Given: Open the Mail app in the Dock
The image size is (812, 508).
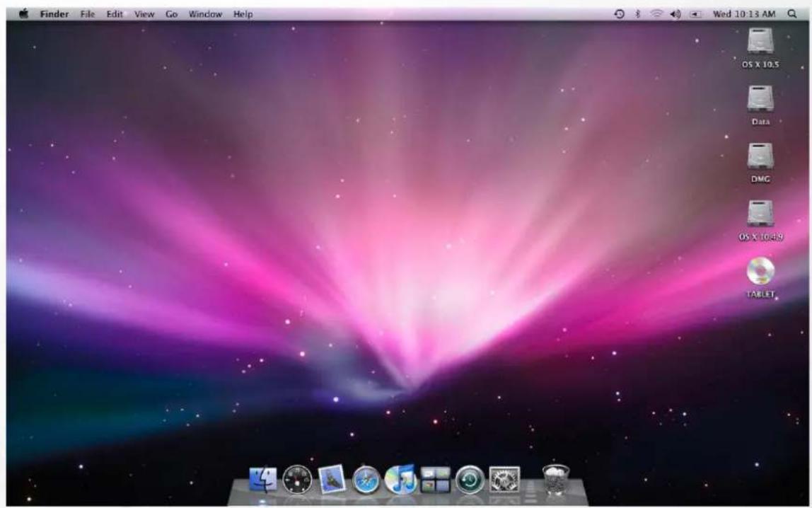Looking at the screenshot, I should point(332,479).
